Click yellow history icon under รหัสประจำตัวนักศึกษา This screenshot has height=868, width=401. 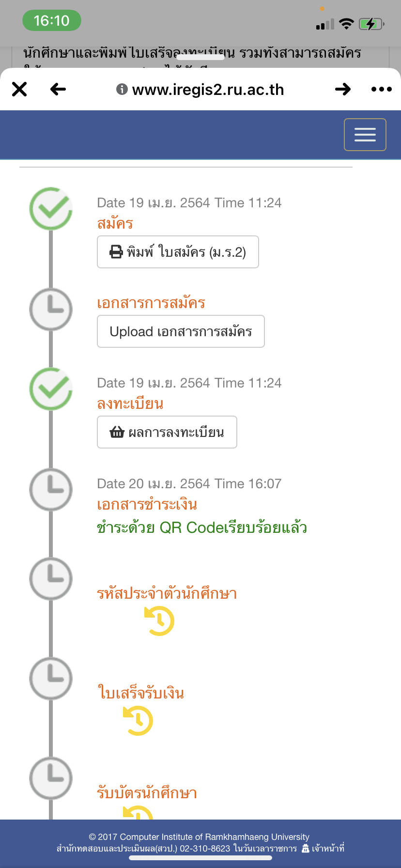(159, 621)
